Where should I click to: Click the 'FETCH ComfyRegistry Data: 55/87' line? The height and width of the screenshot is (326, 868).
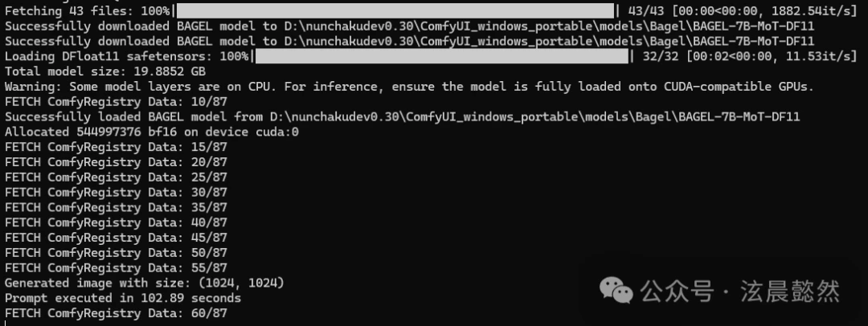coord(116,268)
